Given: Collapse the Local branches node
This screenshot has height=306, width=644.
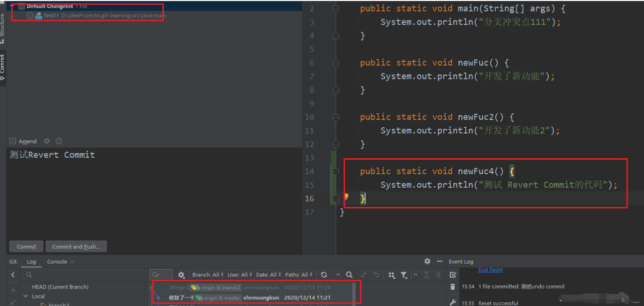Looking at the screenshot, I should tap(25, 296).
